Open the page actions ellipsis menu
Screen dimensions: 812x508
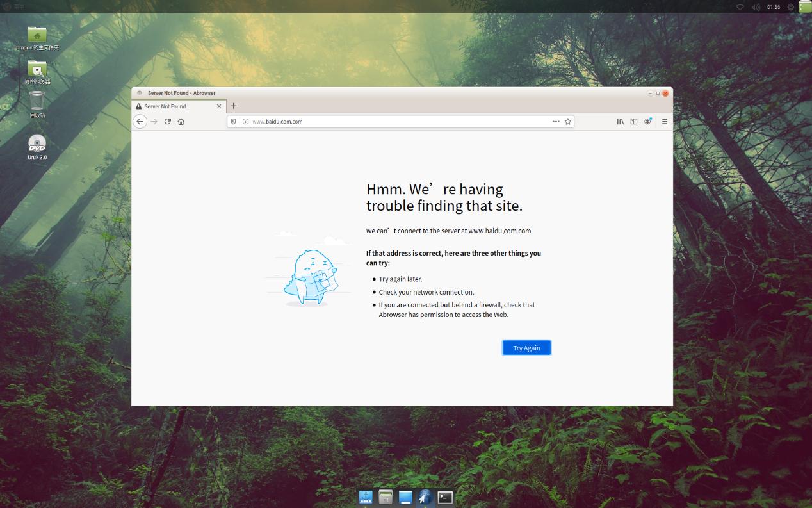coord(555,121)
